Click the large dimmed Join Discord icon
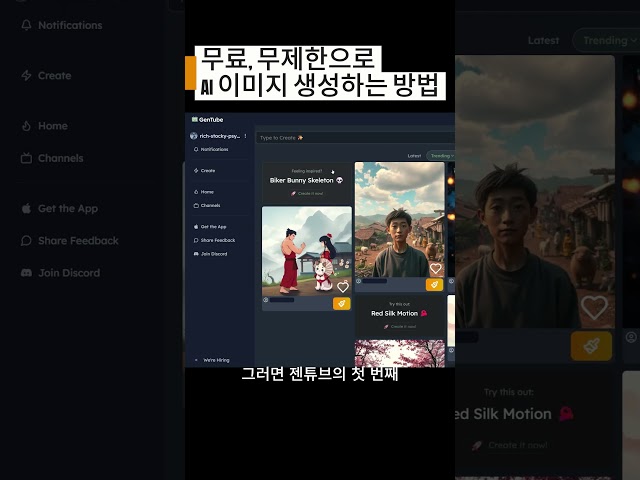640x480 pixels. [26, 273]
